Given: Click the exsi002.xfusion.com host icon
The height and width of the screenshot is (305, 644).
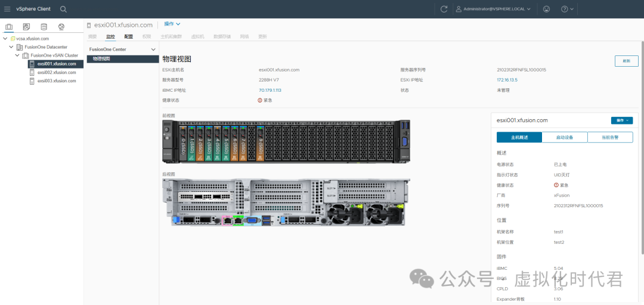Looking at the screenshot, I should (32, 72).
